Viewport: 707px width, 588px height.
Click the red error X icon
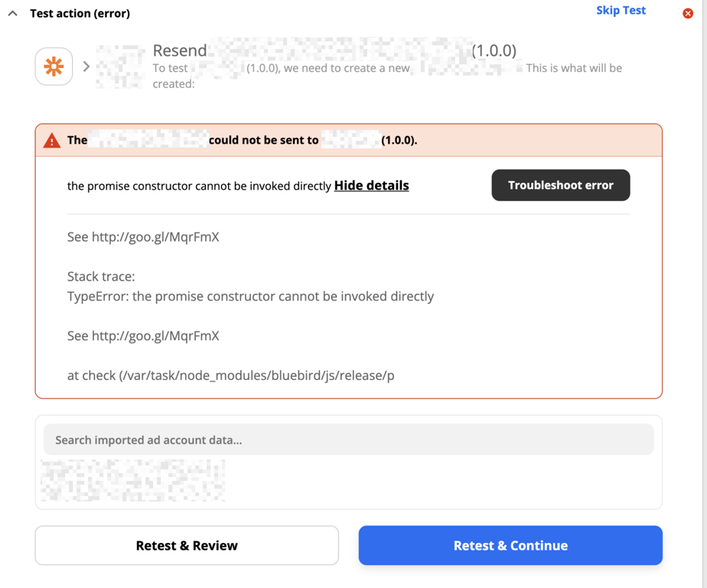(x=688, y=13)
